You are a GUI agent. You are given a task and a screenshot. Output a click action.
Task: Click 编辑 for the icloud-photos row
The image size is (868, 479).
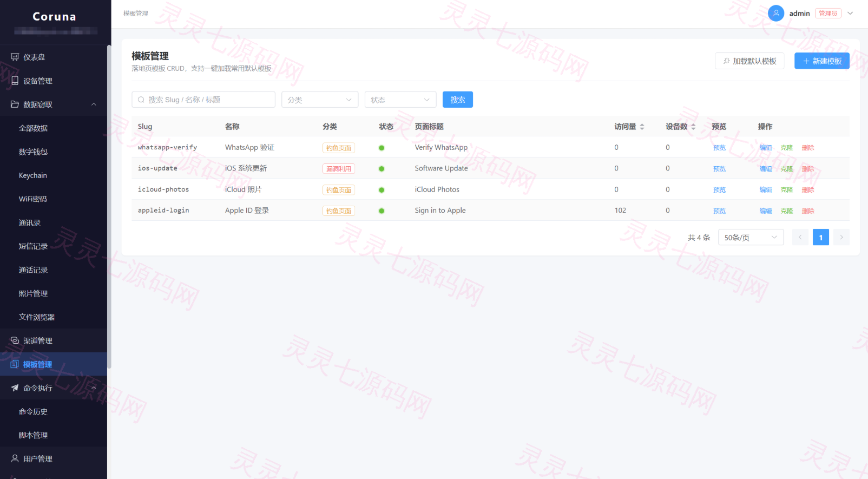pos(766,190)
